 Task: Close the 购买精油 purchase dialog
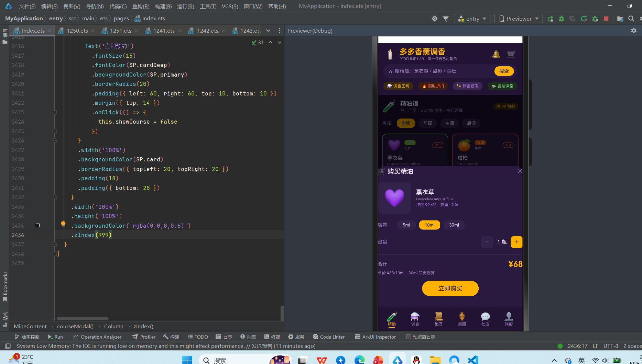(520, 171)
